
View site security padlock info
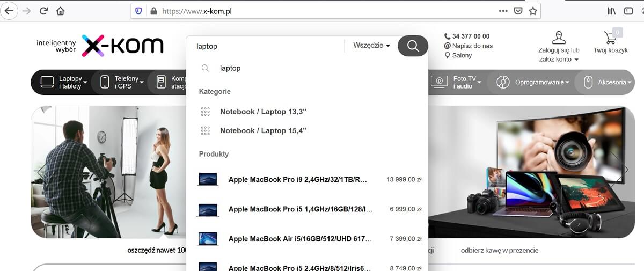coord(153,11)
